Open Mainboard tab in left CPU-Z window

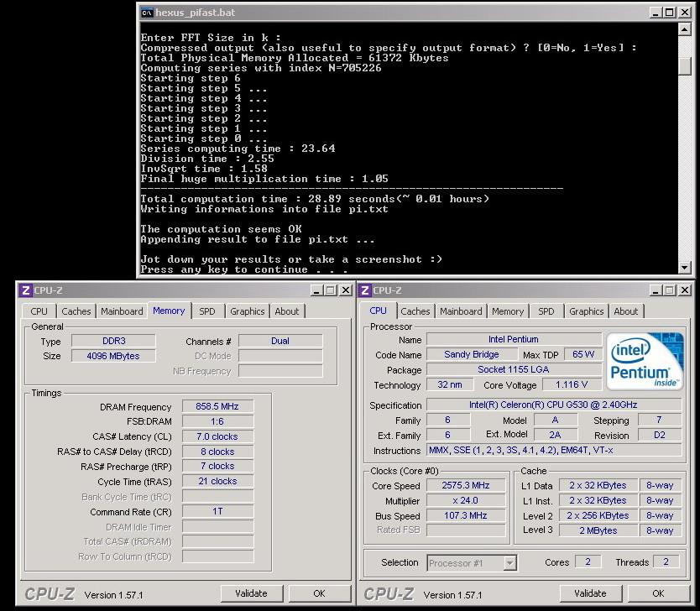[122, 311]
